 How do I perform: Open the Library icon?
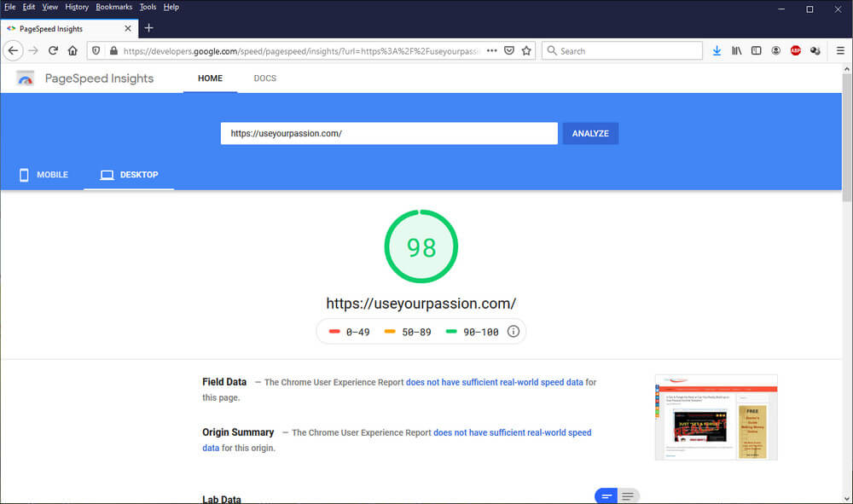pos(737,50)
